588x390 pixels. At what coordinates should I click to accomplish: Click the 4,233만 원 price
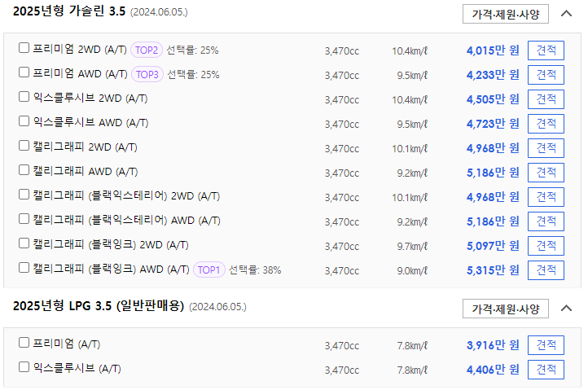(x=493, y=75)
